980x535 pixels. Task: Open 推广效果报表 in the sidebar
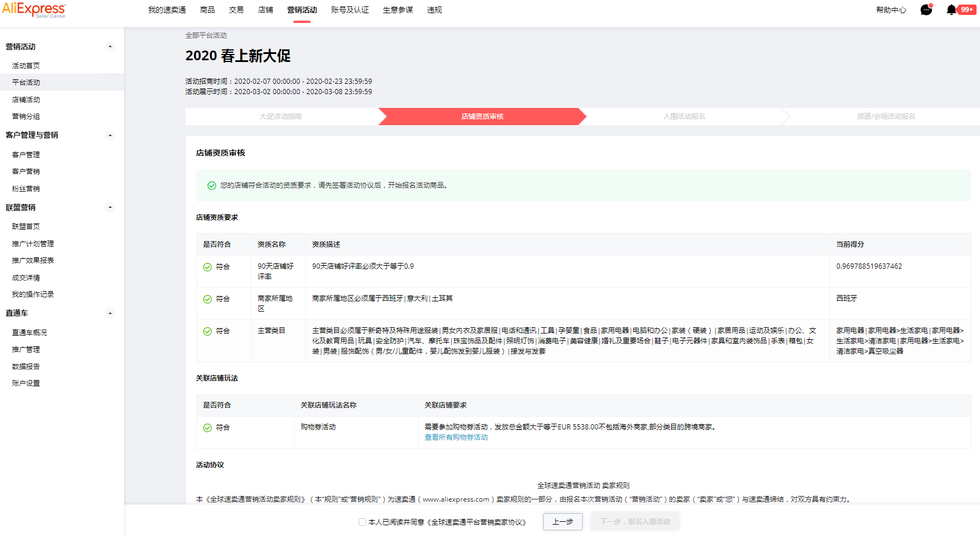coord(33,261)
